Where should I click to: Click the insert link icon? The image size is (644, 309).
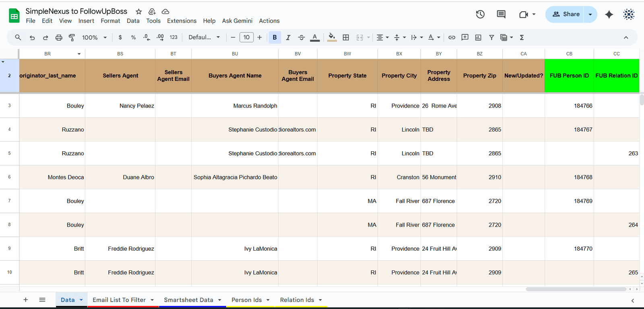point(452,37)
